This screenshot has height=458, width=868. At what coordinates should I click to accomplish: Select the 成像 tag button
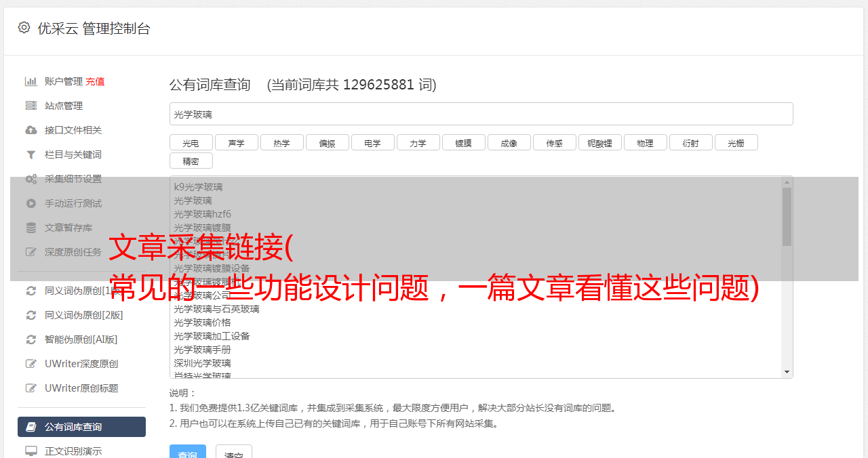[x=509, y=142]
